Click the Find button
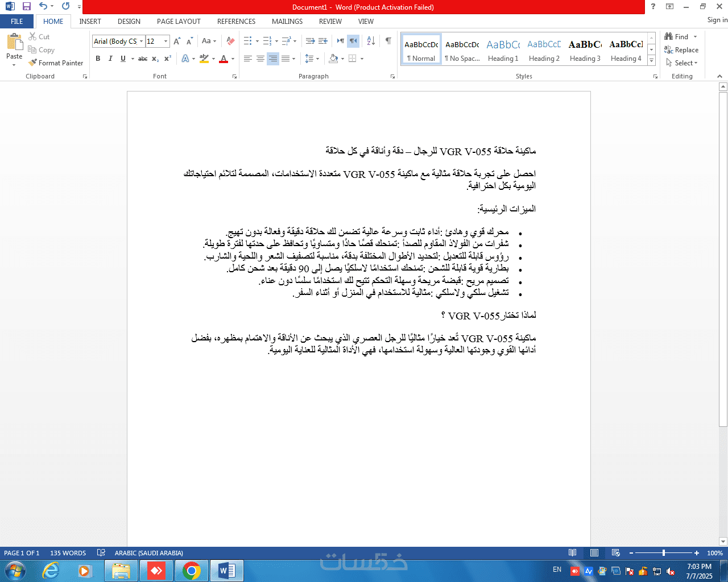This screenshot has width=728, height=582. pos(677,36)
